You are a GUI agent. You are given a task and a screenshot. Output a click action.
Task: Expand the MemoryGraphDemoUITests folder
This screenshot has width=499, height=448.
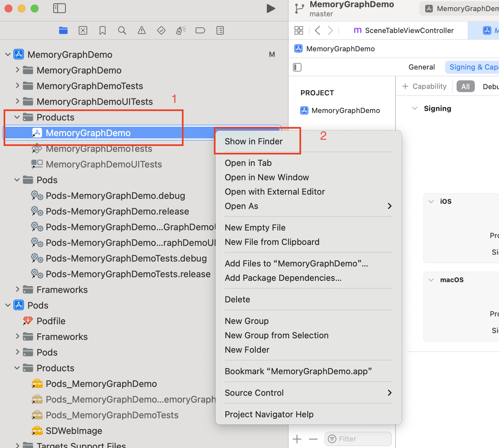17,101
